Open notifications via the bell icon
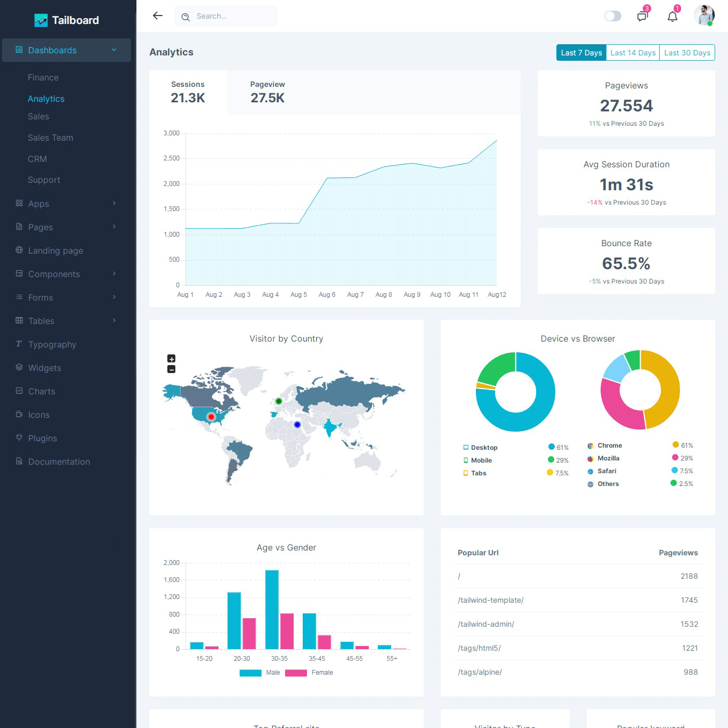 [x=672, y=16]
